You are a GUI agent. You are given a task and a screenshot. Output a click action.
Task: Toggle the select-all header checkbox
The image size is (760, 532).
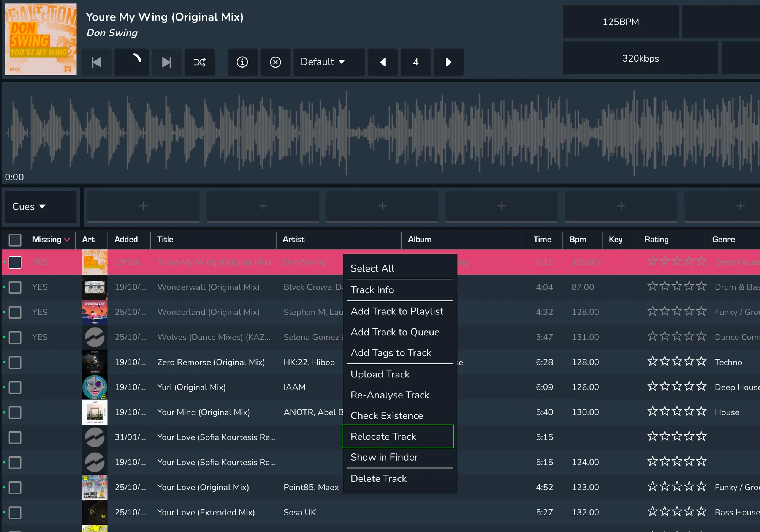(15, 240)
